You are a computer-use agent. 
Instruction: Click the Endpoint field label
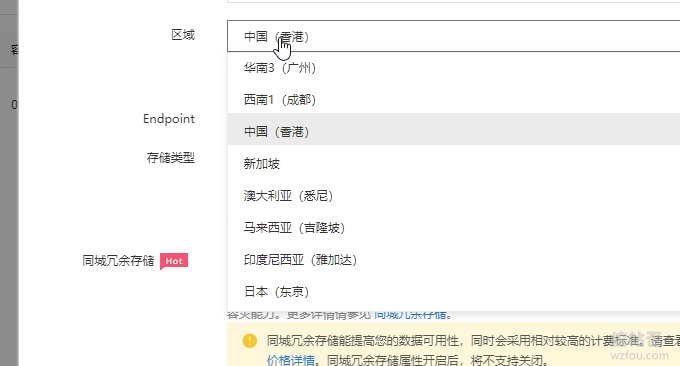point(169,119)
